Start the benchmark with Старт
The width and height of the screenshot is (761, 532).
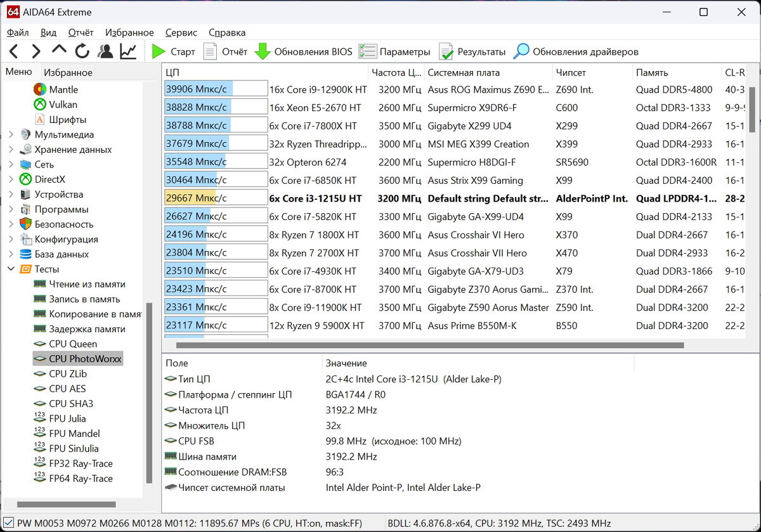pos(173,51)
